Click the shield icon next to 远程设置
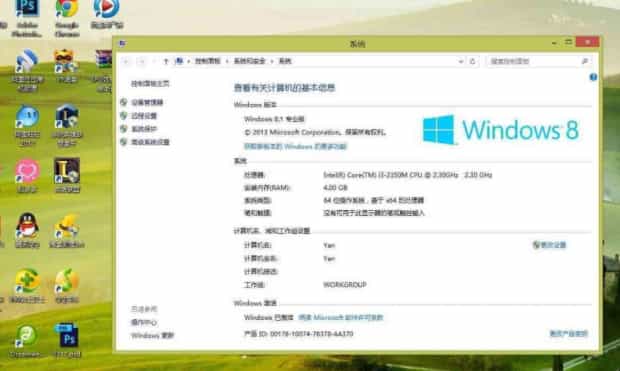The height and width of the screenshot is (371, 620). [x=123, y=115]
